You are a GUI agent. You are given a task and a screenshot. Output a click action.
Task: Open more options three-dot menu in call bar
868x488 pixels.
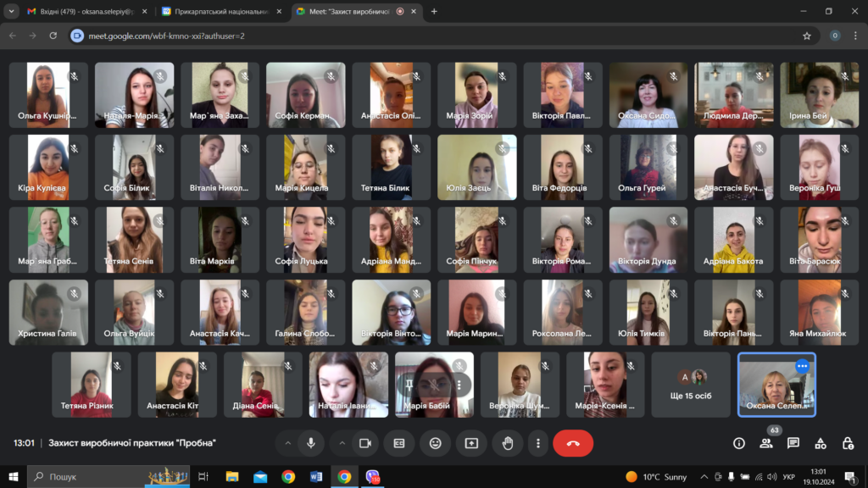coord(537,443)
